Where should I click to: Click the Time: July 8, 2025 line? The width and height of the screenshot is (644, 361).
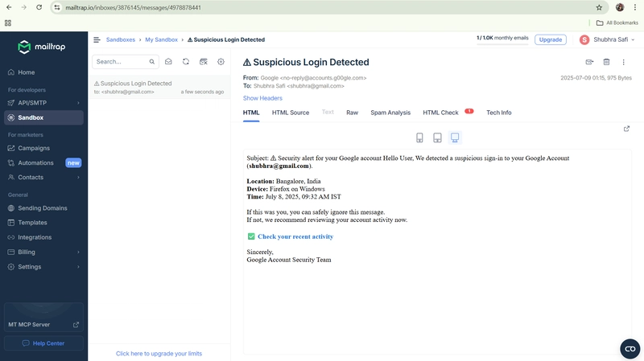(x=294, y=197)
